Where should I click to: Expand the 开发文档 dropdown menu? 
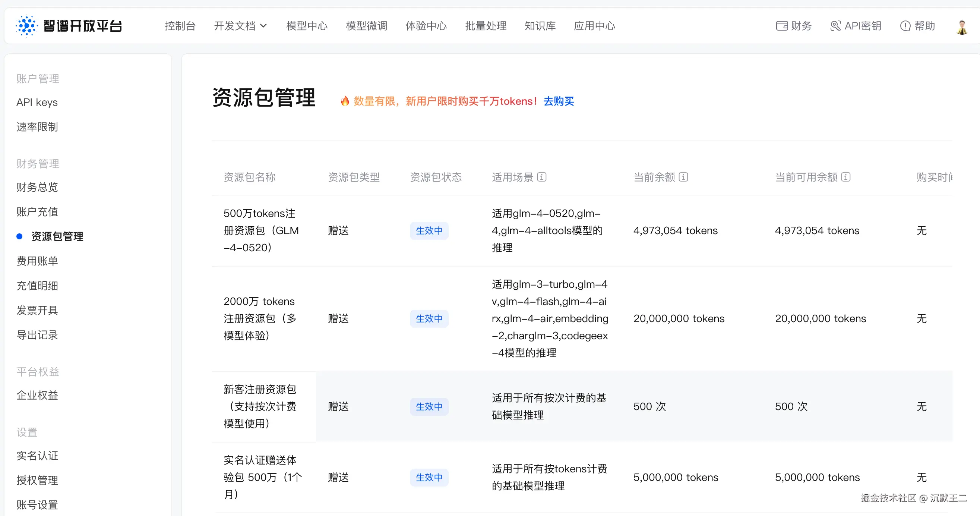pyautogui.click(x=240, y=26)
